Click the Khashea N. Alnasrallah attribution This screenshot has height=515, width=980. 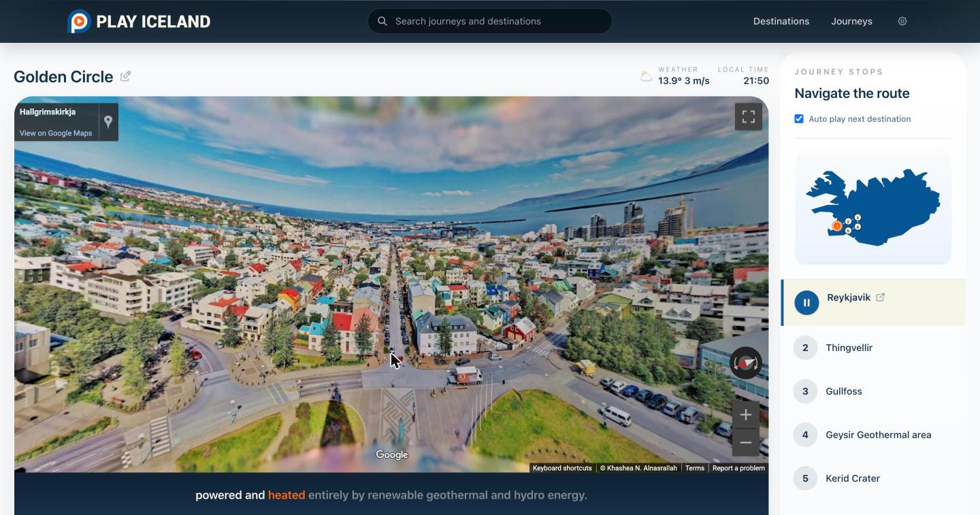(638, 468)
